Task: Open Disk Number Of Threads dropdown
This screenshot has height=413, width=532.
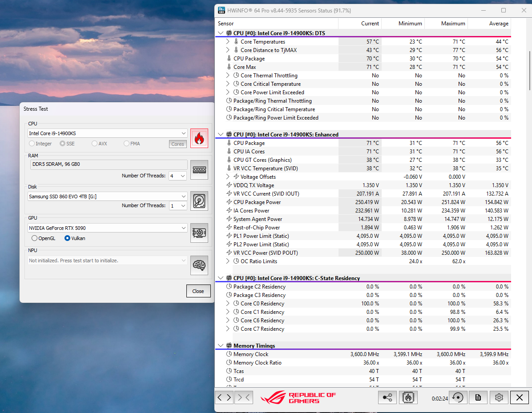Action: 178,205
